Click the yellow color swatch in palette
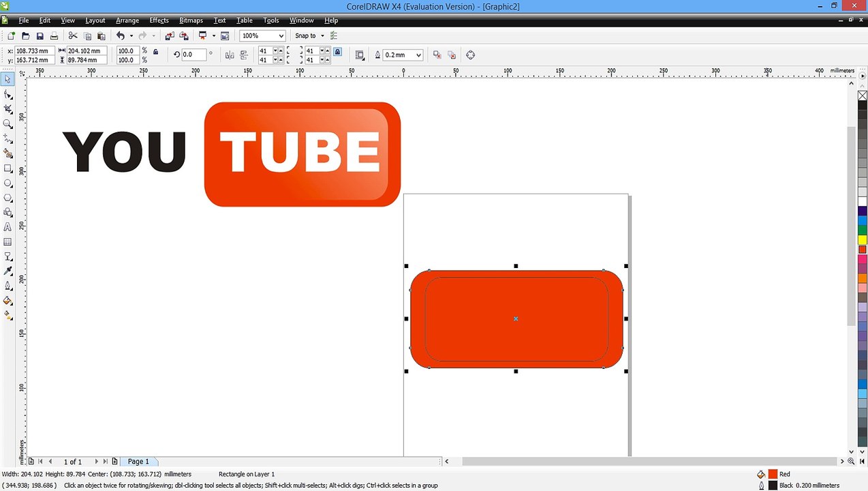868x491 pixels. coord(862,240)
